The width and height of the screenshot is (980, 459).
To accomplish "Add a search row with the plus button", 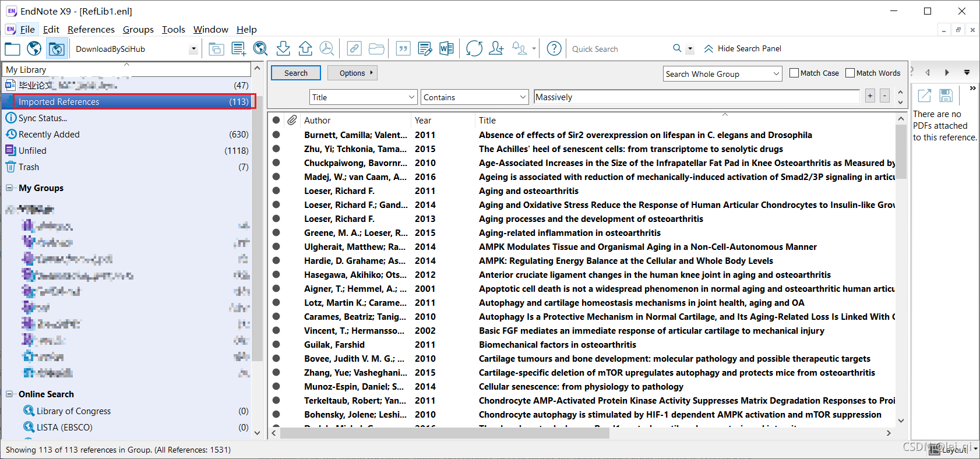I will point(870,96).
